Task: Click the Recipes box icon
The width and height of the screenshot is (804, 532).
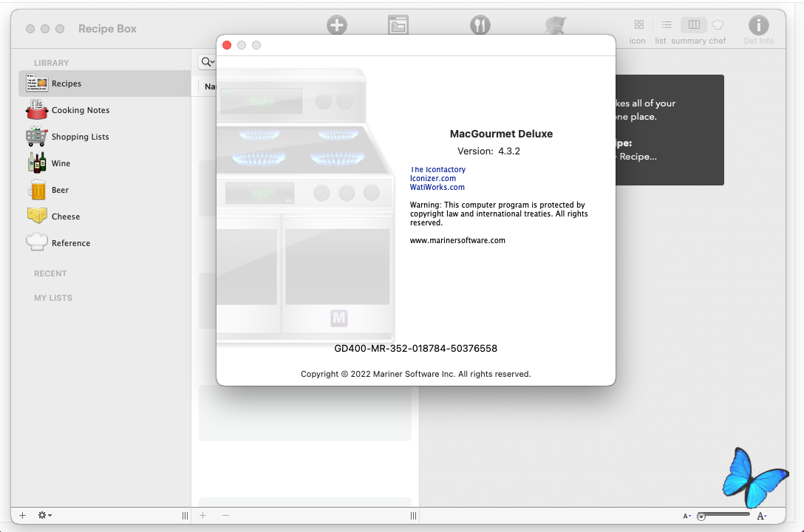Action: [37, 83]
